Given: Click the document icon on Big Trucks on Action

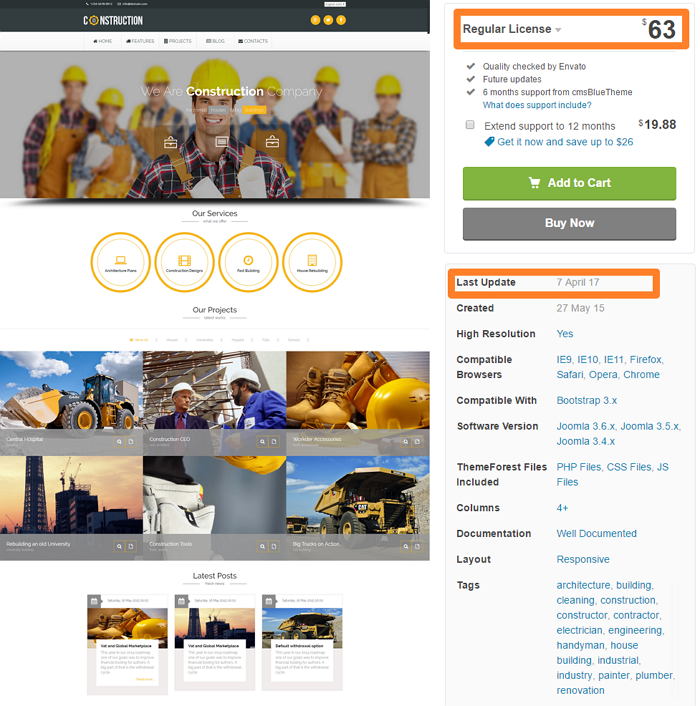Looking at the screenshot, I should click(x=417, y=546).
